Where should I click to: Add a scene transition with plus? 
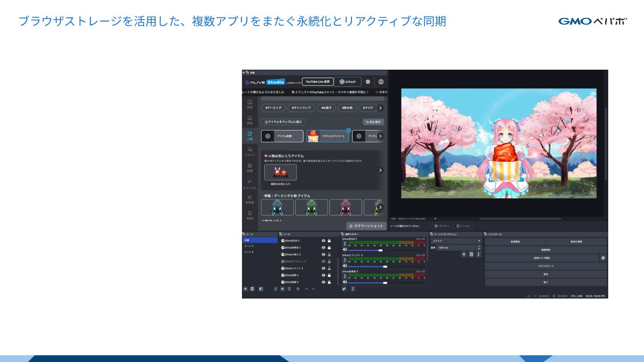point(464,254)
